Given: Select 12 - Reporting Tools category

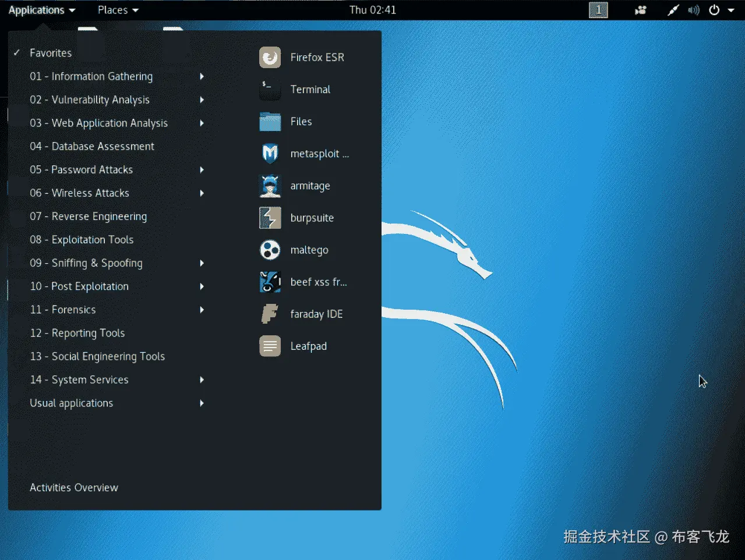Looking at the screenshot, I should point(77,333).
